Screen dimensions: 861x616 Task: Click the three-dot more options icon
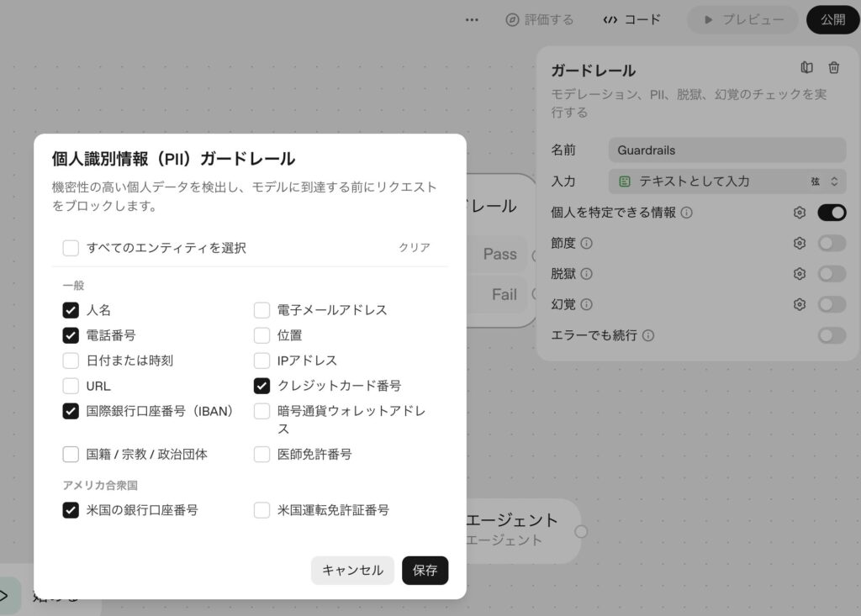click(x=472, y=19)
